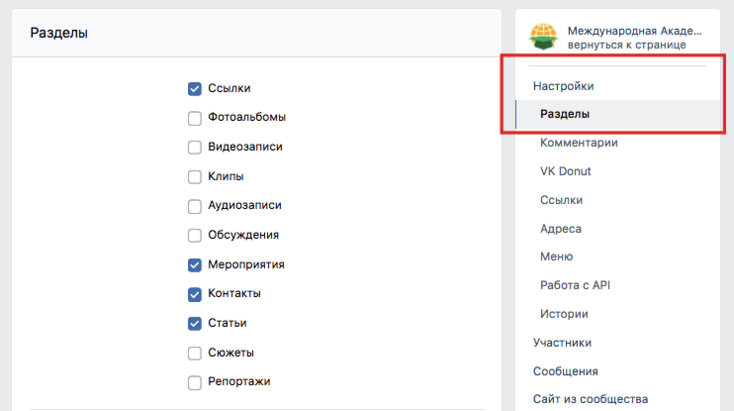Enable the Сюжеты checkbox

tap(195, 352)
